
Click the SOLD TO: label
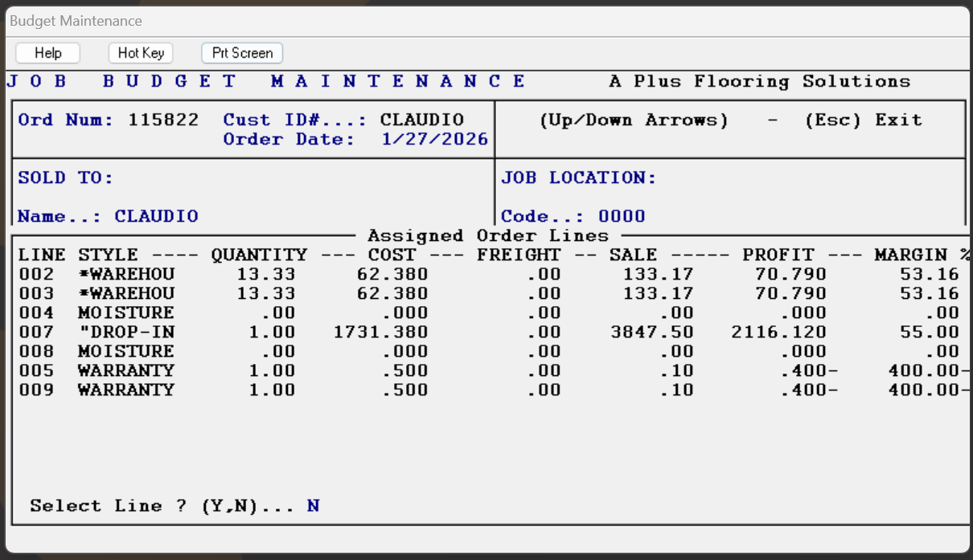point(66,178)
